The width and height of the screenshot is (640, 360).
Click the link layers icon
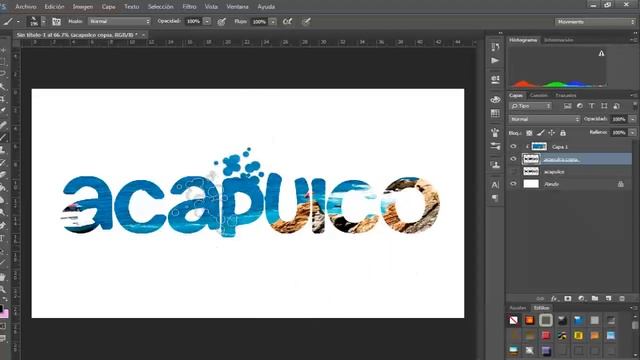pyautogui.click(x=540, y=299)
